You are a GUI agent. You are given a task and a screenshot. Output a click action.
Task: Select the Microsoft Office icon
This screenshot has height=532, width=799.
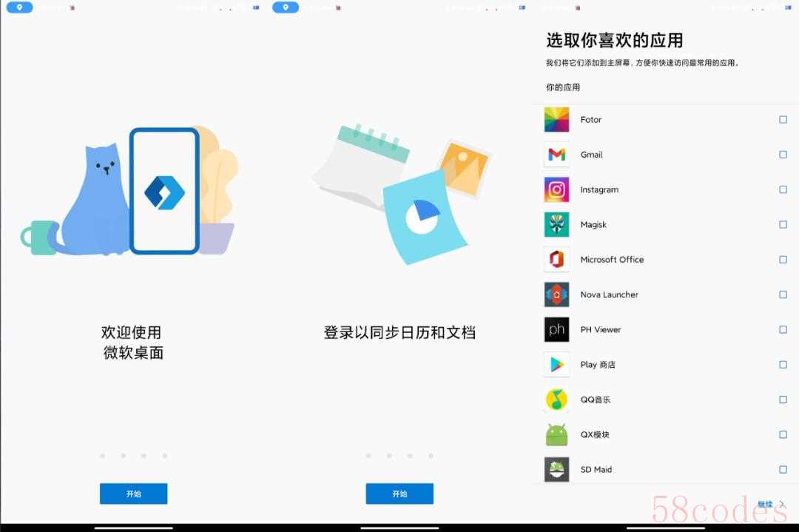[556, 260]
